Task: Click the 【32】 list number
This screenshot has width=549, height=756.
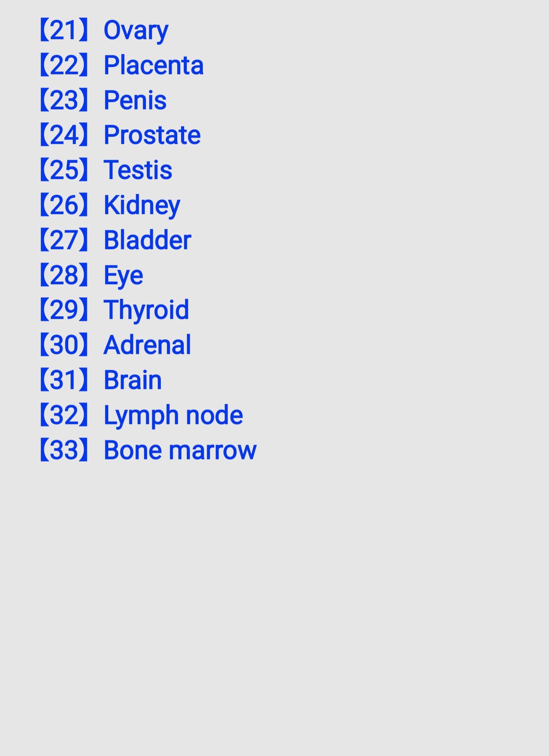Action: [64, 415]
